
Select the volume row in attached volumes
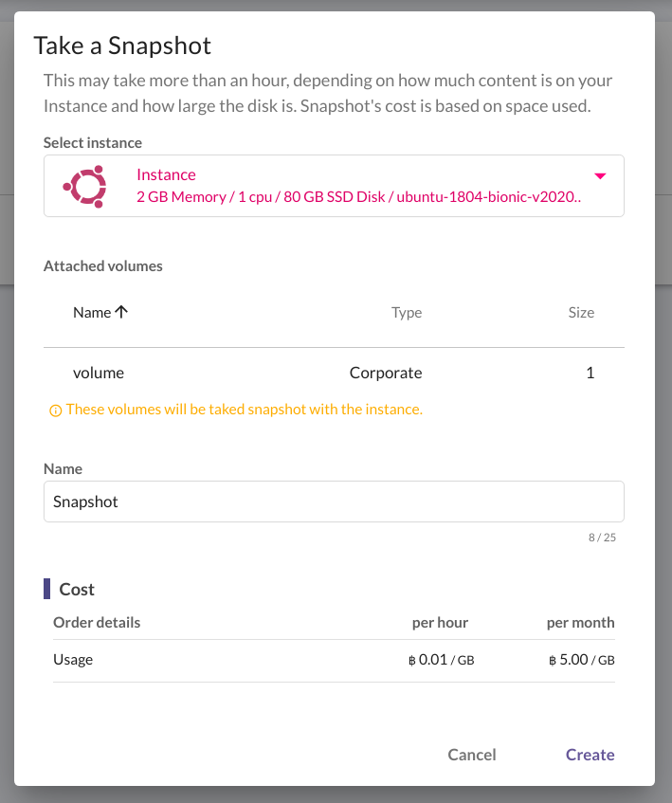(334, 373)
